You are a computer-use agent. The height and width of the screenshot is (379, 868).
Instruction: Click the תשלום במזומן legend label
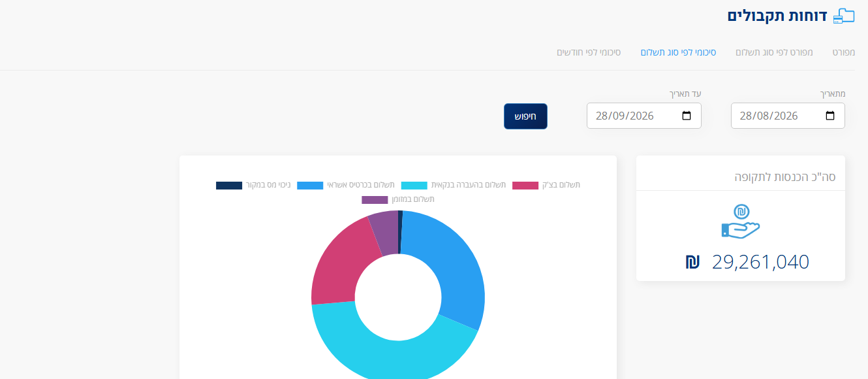(412, 199)
